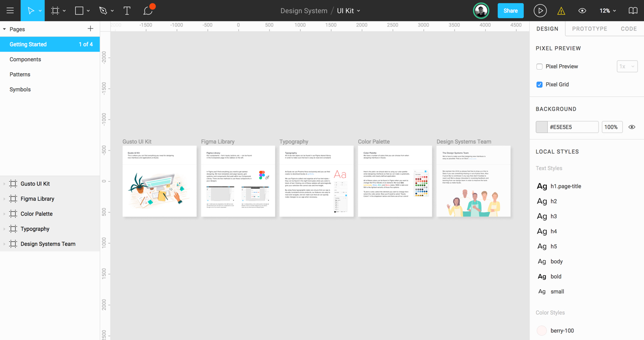Add a new page with plus
644x340 pixels.
[90, 29]
